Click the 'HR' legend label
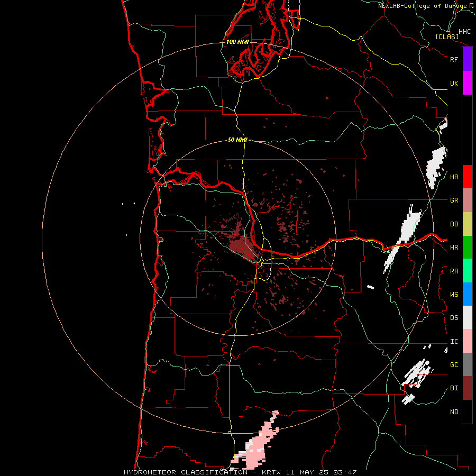The width and height of the screenshot is (476, 476). point(454,248)
